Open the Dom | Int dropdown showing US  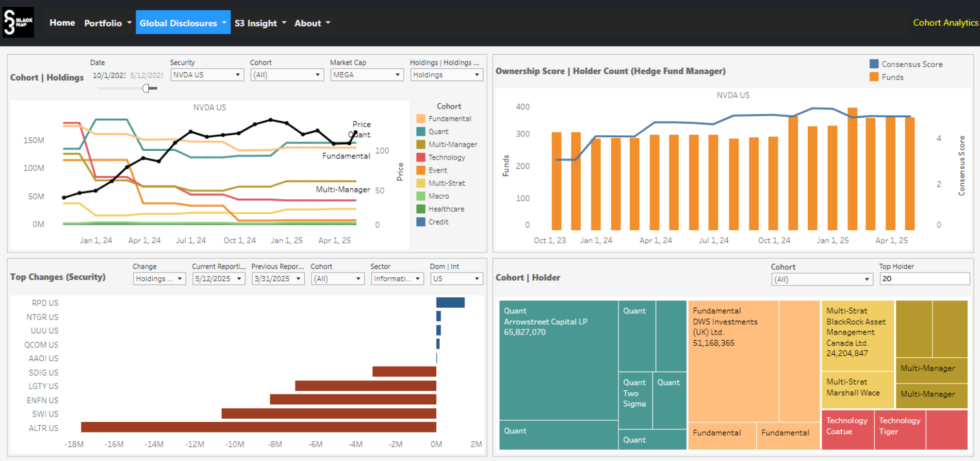(456, 279)
